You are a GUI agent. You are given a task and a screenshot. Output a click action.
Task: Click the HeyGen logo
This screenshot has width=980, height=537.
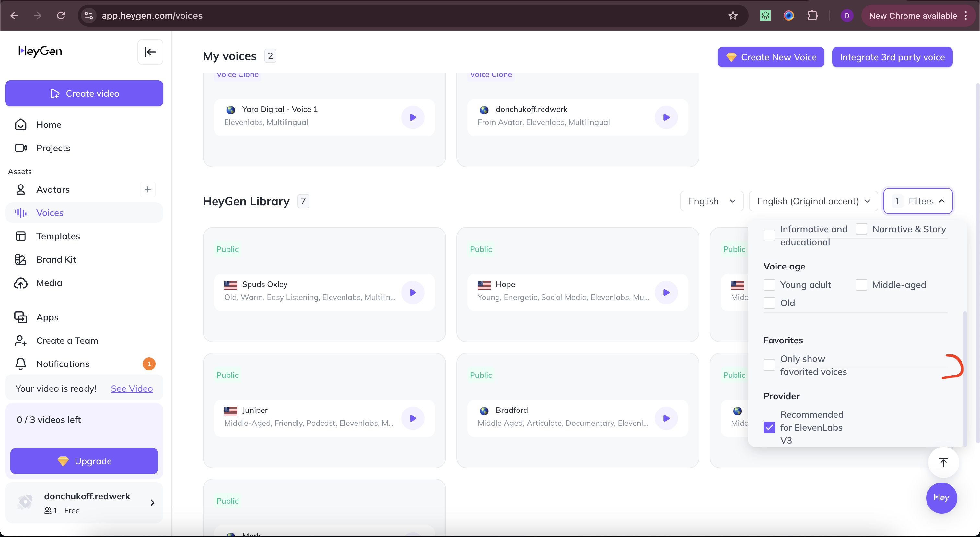40,51
